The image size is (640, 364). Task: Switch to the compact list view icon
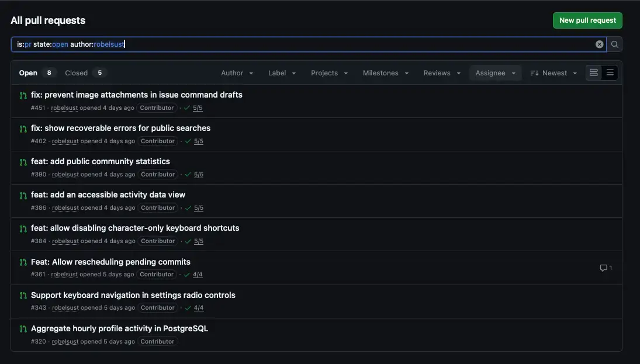click(610, 72)
